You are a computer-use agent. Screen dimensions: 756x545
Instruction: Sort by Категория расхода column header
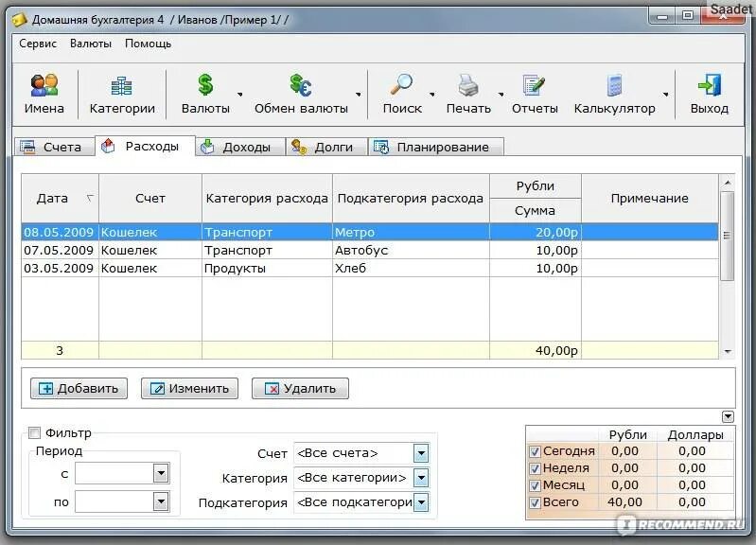pyautogui.click(x=267, y=199)
